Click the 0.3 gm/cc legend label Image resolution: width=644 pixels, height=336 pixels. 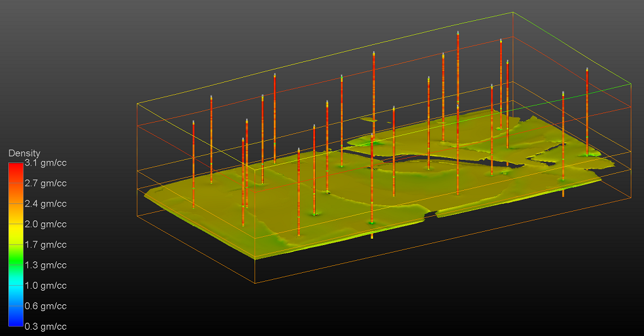[45, 327]
